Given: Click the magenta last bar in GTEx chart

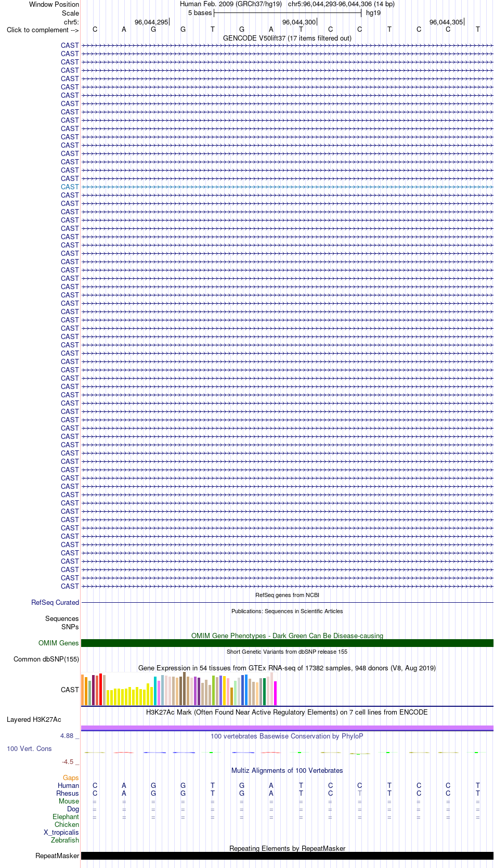Looking at the screenshot, I should pyautogui.click(x=275, y=693).
